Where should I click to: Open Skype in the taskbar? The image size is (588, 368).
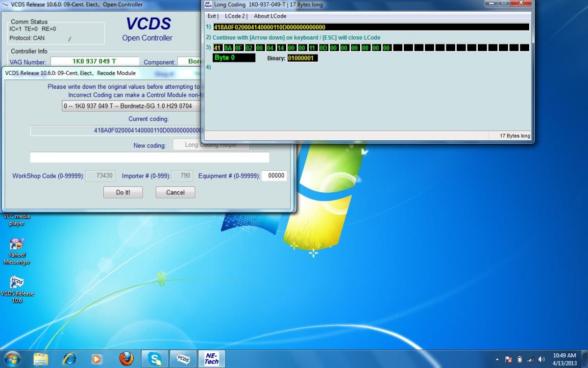pyautogui.click(x=155, y=359)
